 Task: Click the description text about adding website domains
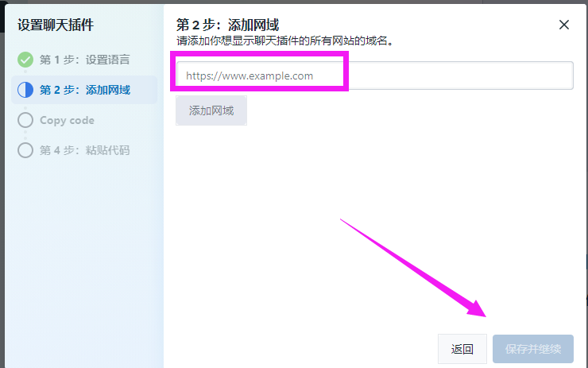284,41
